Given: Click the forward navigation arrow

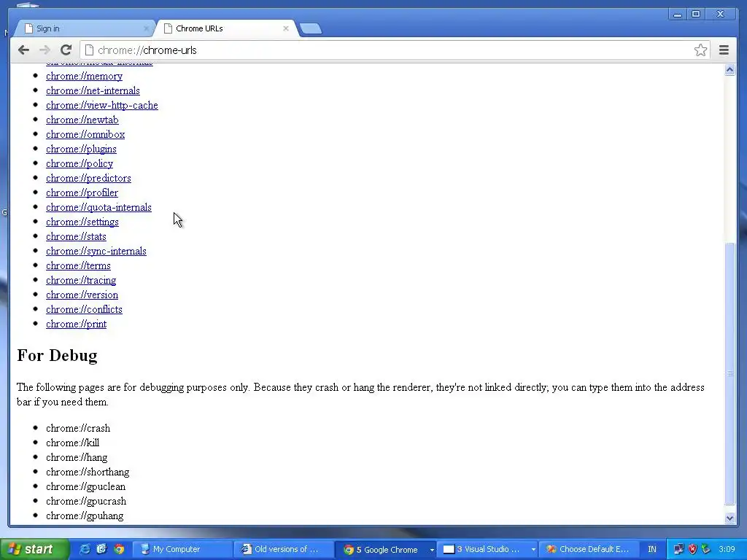Looking at the screenshot, I should click(x=44, y=50).
